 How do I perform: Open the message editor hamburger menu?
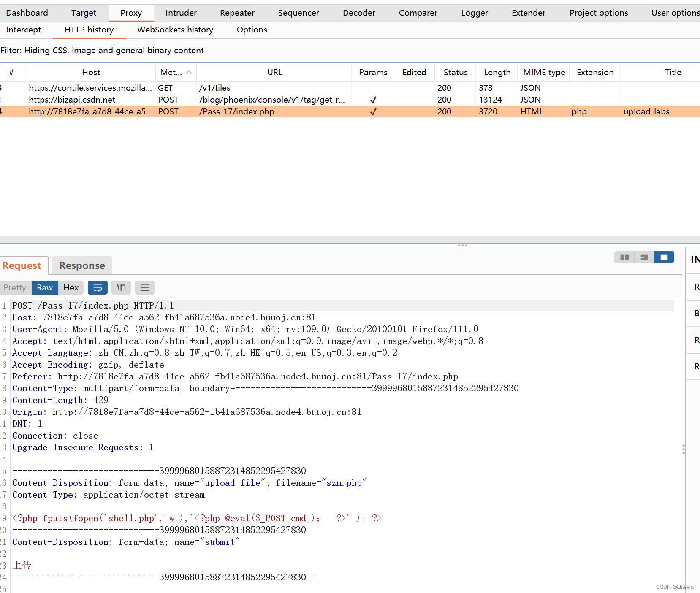coord(145,287)
